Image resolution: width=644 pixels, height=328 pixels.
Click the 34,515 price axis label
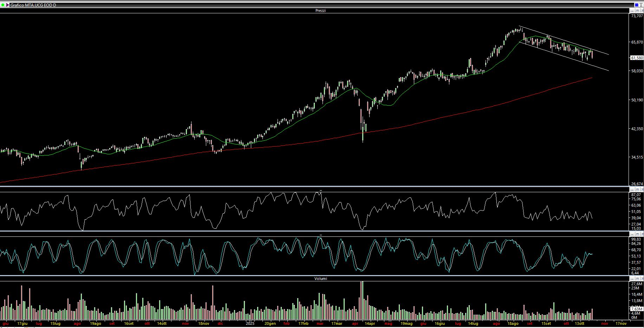pos(637,157)
